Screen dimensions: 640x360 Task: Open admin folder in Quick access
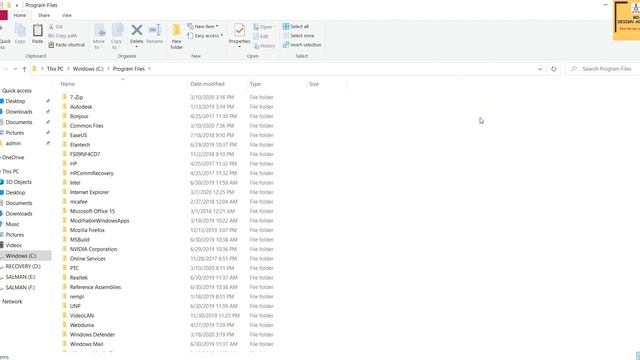point(13,143)
